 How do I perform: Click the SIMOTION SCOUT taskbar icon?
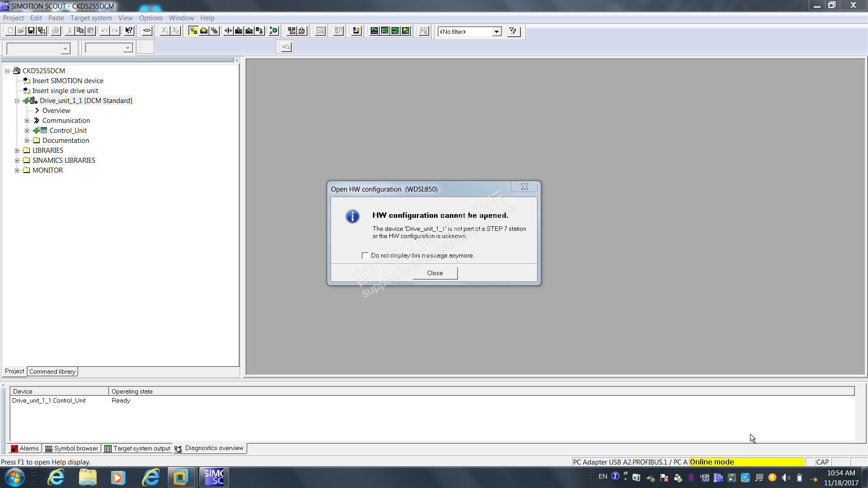[214, 477]
